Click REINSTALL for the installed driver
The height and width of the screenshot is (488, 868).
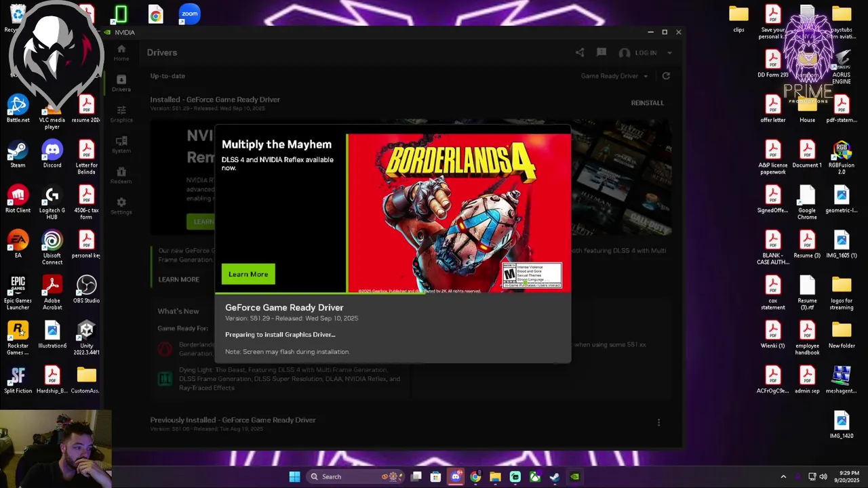(648, 103)
